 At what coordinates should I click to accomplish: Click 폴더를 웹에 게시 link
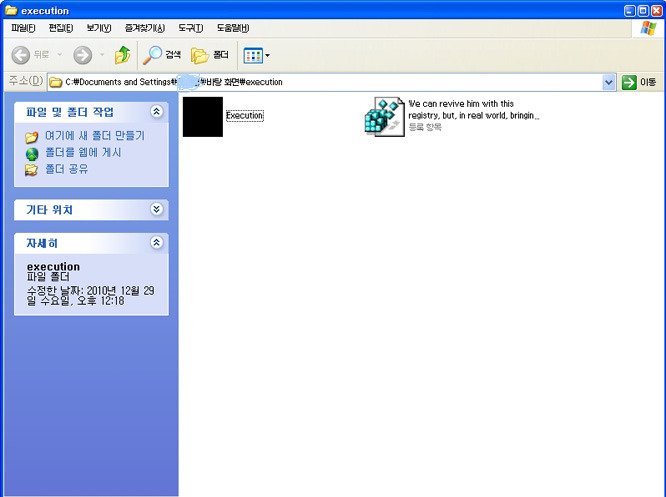point(83,152)
